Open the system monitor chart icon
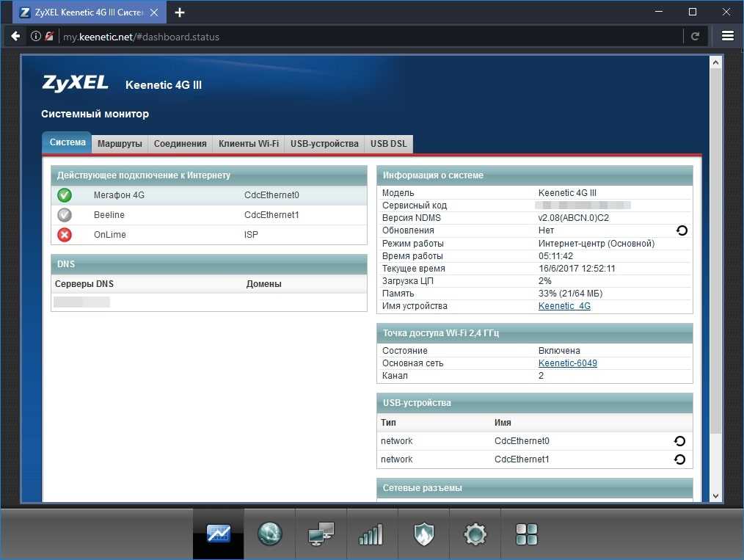This screenshot has width=744, height=560. point(218,534)
